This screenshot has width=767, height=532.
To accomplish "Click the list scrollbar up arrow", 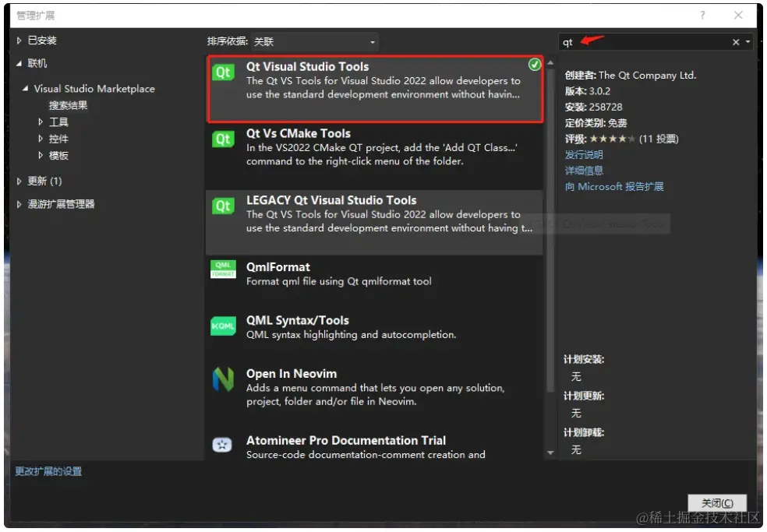I will (550, 62).
